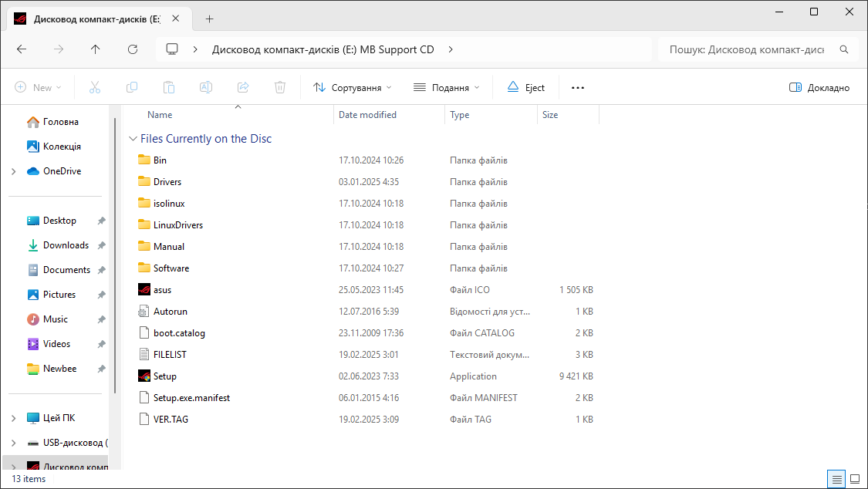Toggle the Докладно details pane
868x489 pixels.
819,88
